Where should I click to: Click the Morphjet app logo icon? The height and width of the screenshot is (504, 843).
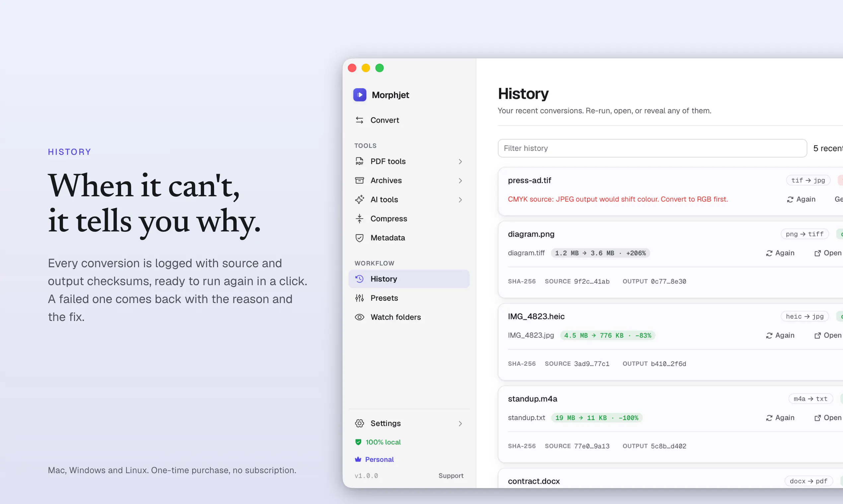(x=360, y=95)
